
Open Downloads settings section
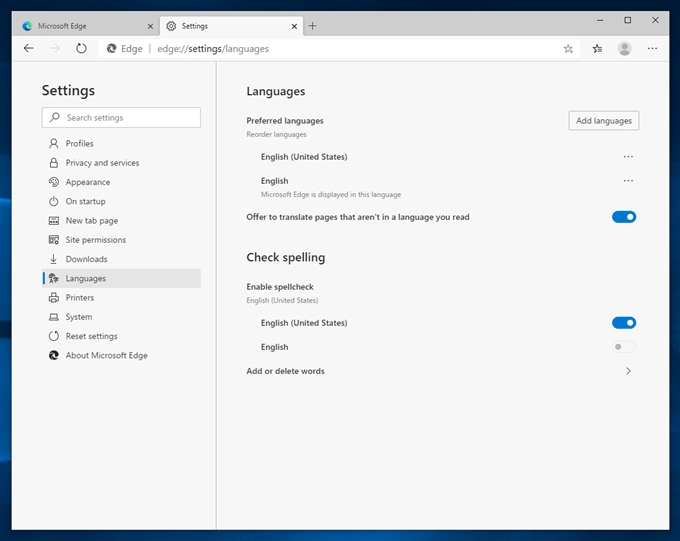[x=121, y=259]
